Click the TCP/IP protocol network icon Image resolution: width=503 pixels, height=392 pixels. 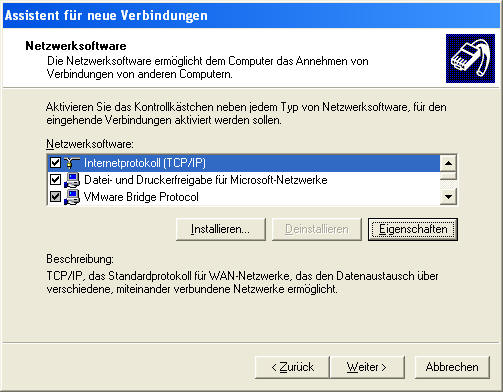(72, 163)
